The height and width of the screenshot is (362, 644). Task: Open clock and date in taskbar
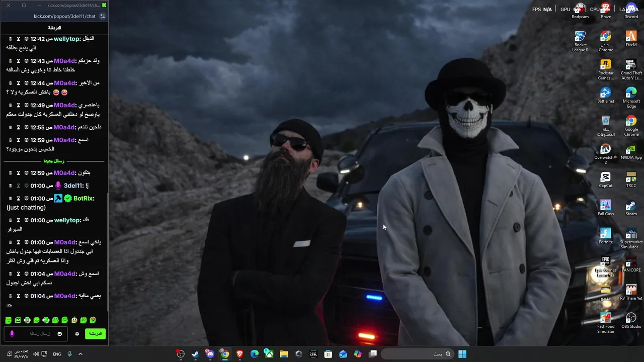click(x=21, y=354)
